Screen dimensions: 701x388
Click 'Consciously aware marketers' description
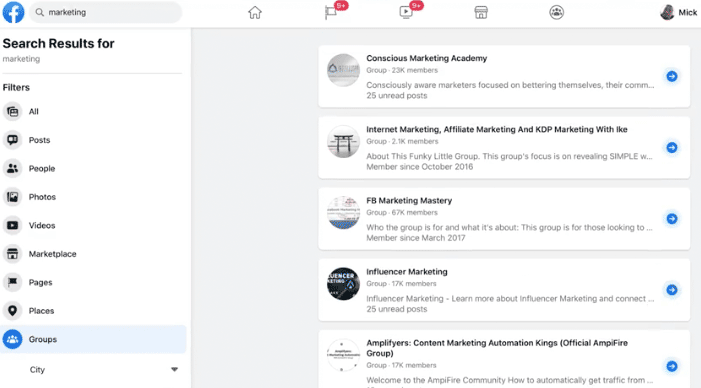(x=510, y=85)
